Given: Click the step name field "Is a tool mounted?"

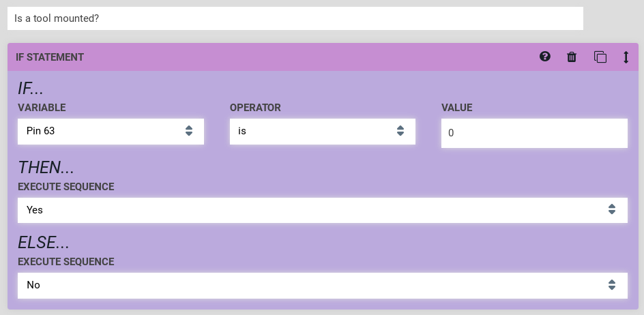Looking at the screenshot, I should click(295, 18).
